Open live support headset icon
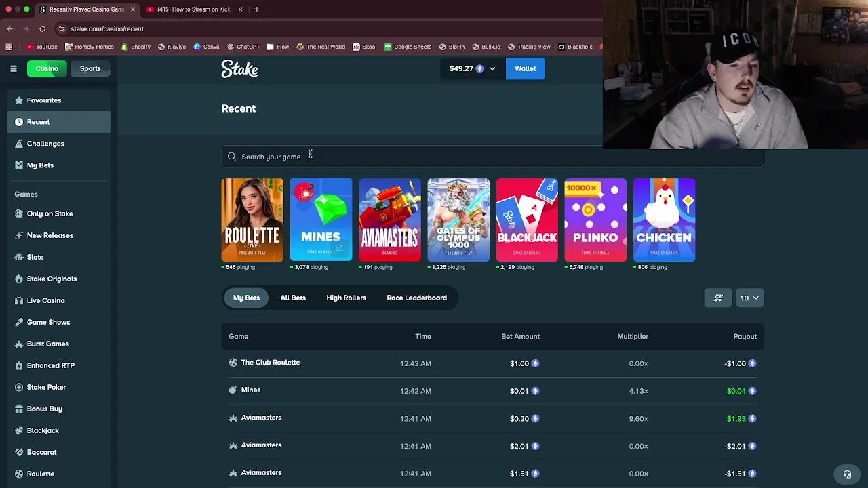868x488 pixels. click(x=847, y=474)
